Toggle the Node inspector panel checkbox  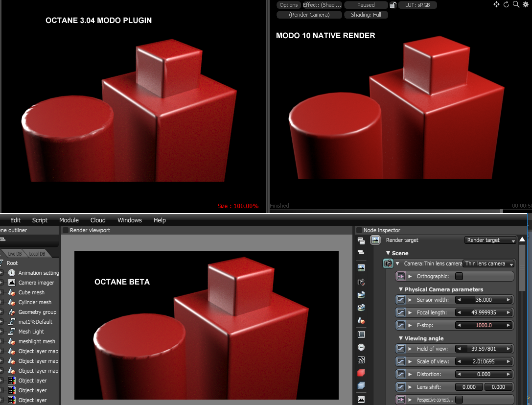[x=359, y=230]
